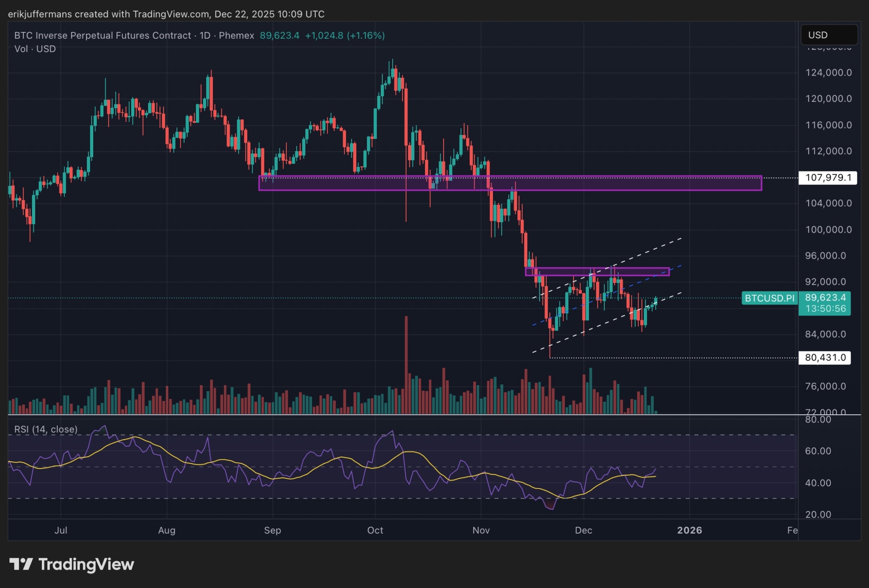Click the 107,979.1 price label
Image resolution: width=869 pixels, height=588 pixels.
pos(828,178)
